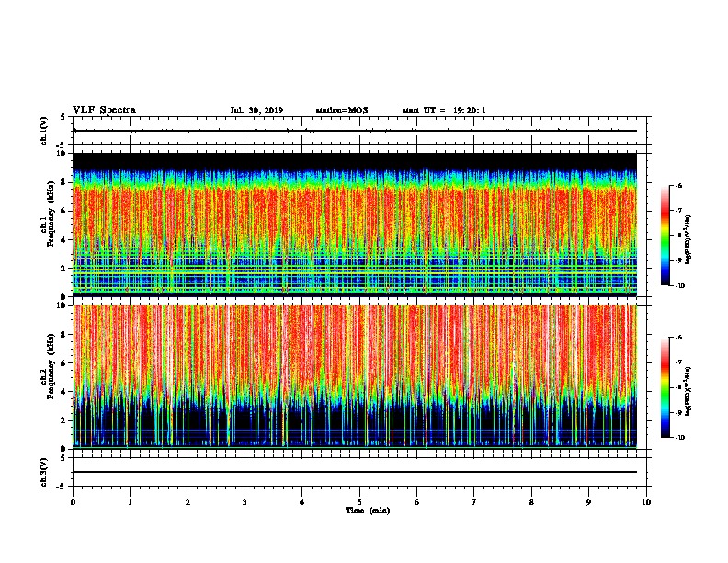Click the -6 label on ch.1 colorbar
728x563 pixels.
[678, 186]
